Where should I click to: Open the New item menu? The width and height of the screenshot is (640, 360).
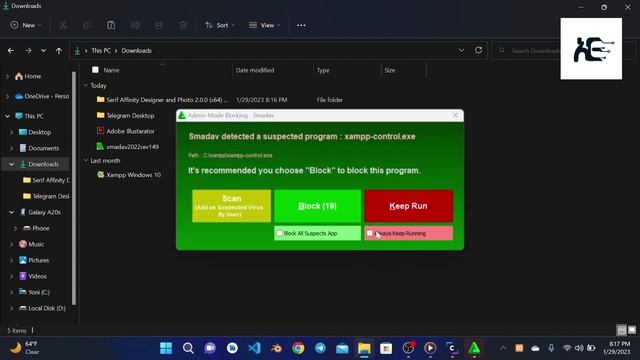click(x=26, y=25)
